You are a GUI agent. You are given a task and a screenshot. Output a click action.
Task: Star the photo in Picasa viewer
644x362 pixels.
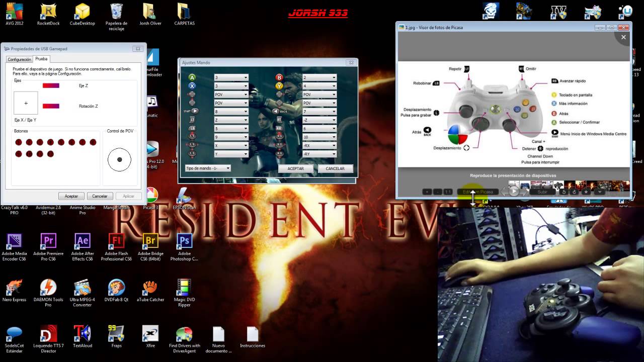[586, 192]
